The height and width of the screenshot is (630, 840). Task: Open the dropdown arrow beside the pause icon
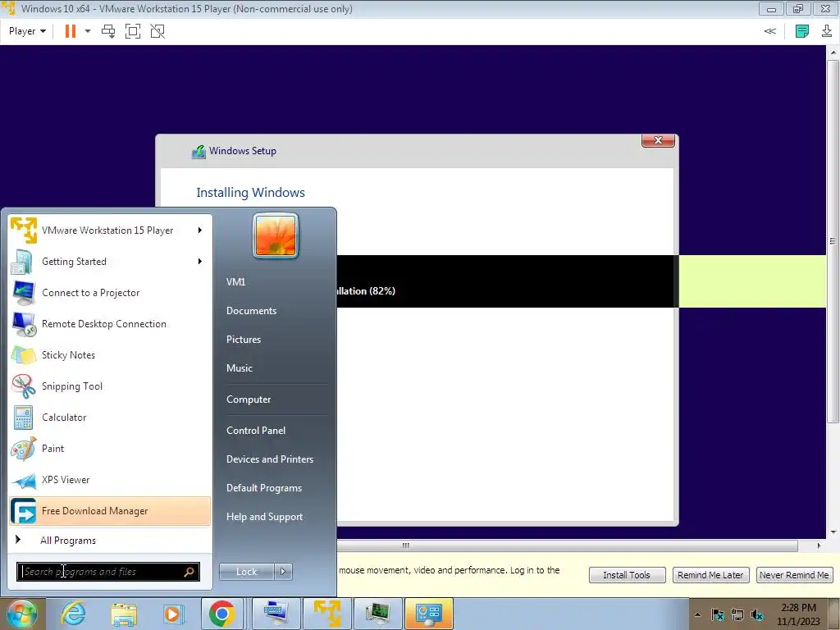coord(88,31)
